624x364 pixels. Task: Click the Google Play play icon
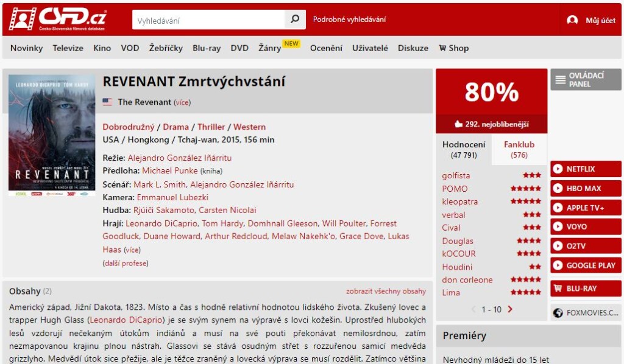coord(558,265)
